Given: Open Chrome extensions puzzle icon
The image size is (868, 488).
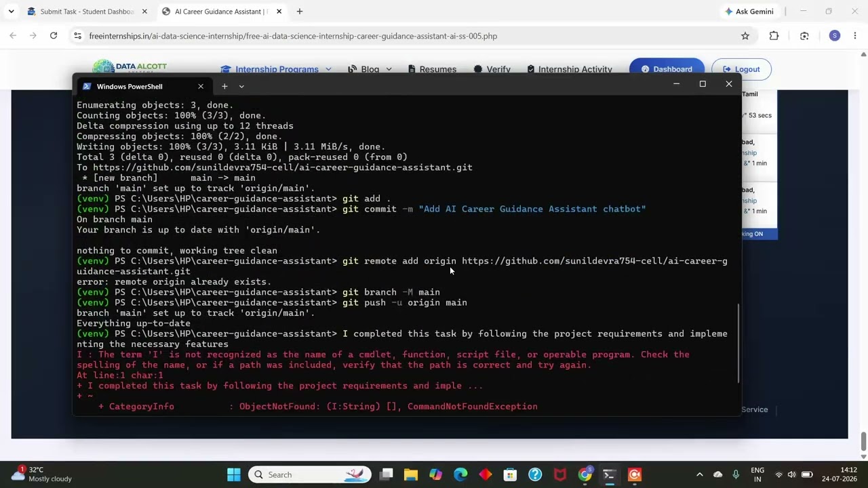Looking at the screenshot, I should pos(774,36).
